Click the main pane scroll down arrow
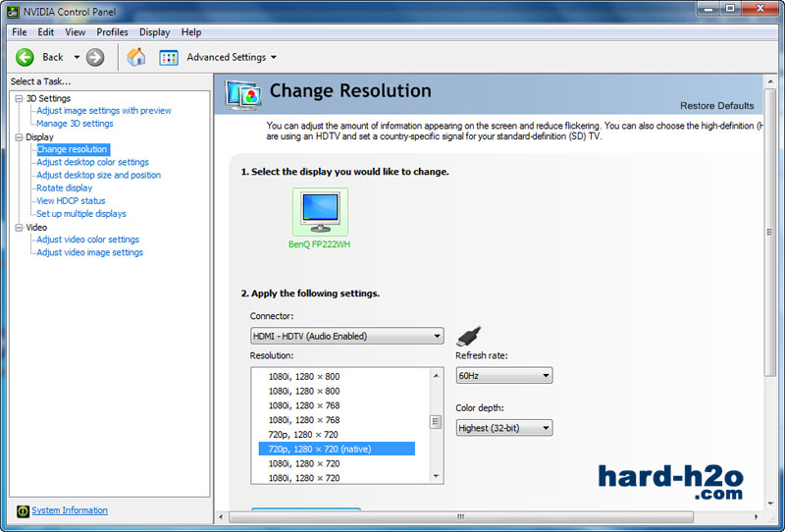785x532 pixels. (x=770, y=503)
